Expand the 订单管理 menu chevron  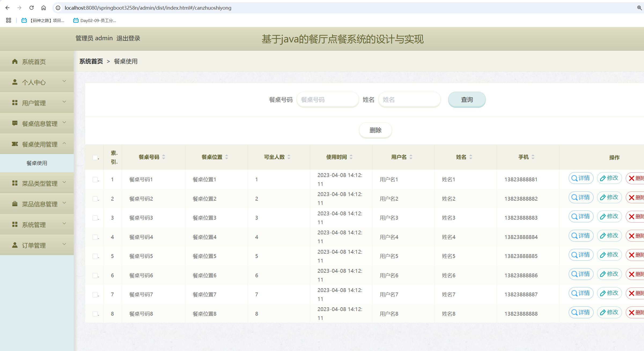tap(64, 244)
